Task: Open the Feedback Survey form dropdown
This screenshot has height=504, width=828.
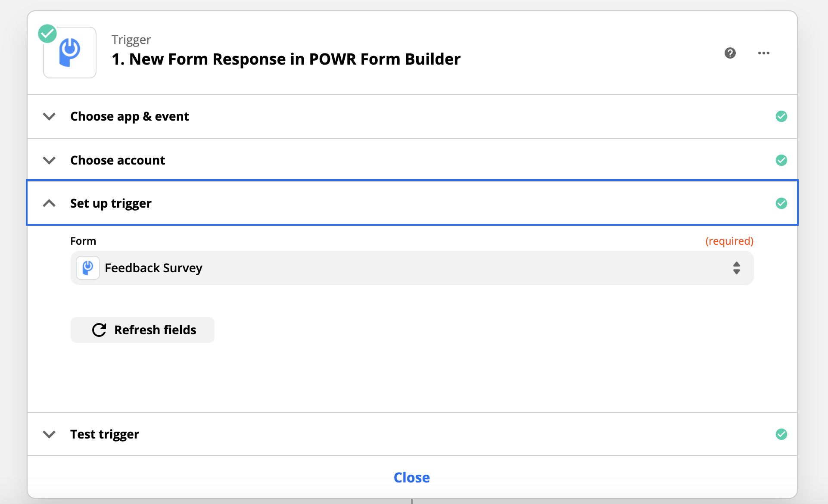Action: pyautogui.click(x=412, y=268)
